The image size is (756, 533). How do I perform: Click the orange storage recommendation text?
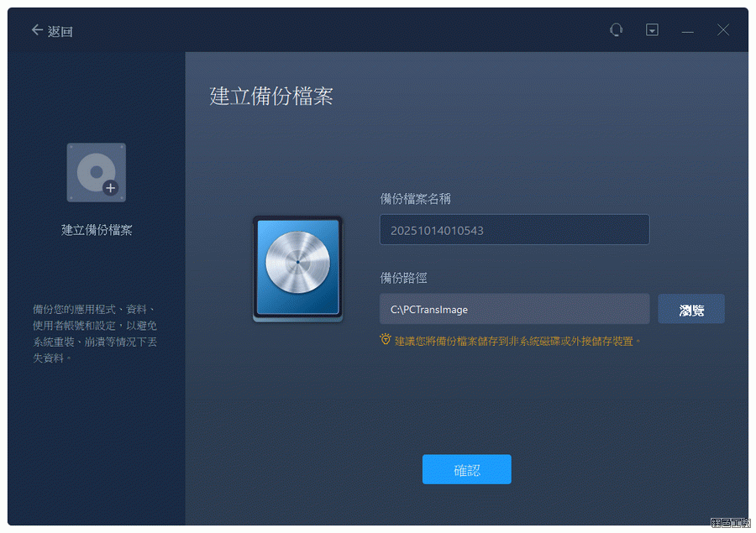pyautogui.click(x=518, y=341)
